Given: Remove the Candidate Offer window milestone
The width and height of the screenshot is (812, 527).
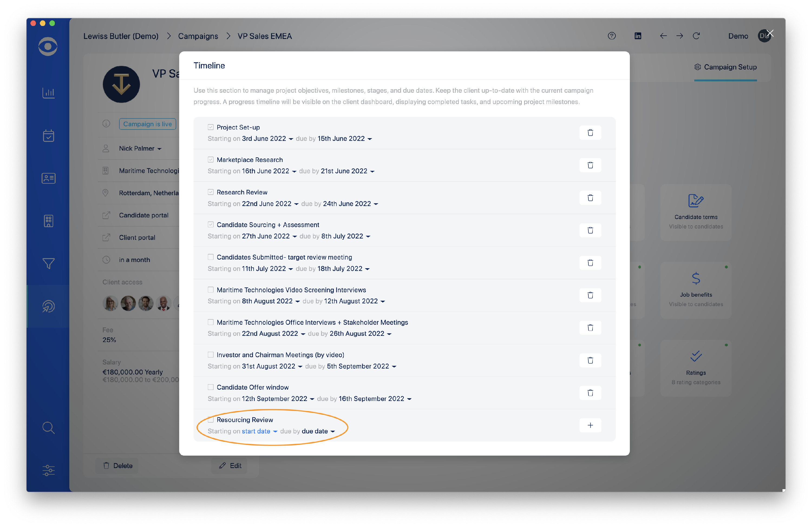Looking at the screenshot, I should pyautogui.click(x=590, y=393).
